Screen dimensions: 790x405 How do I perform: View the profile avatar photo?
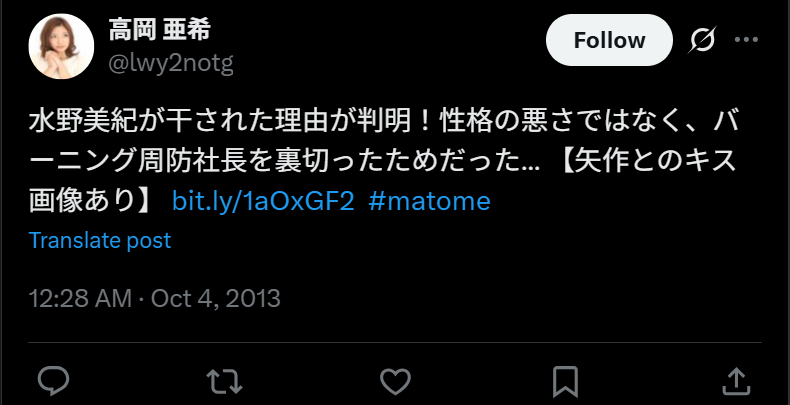61,46
